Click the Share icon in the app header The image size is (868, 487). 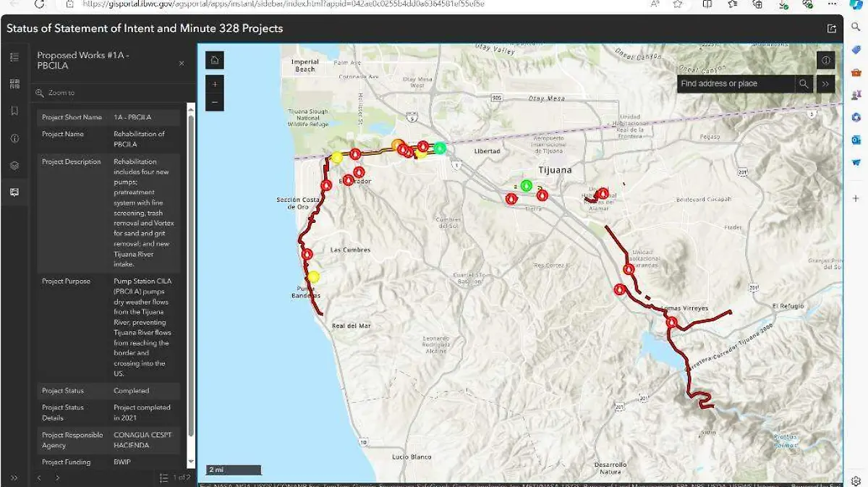[x=832, y=29]
